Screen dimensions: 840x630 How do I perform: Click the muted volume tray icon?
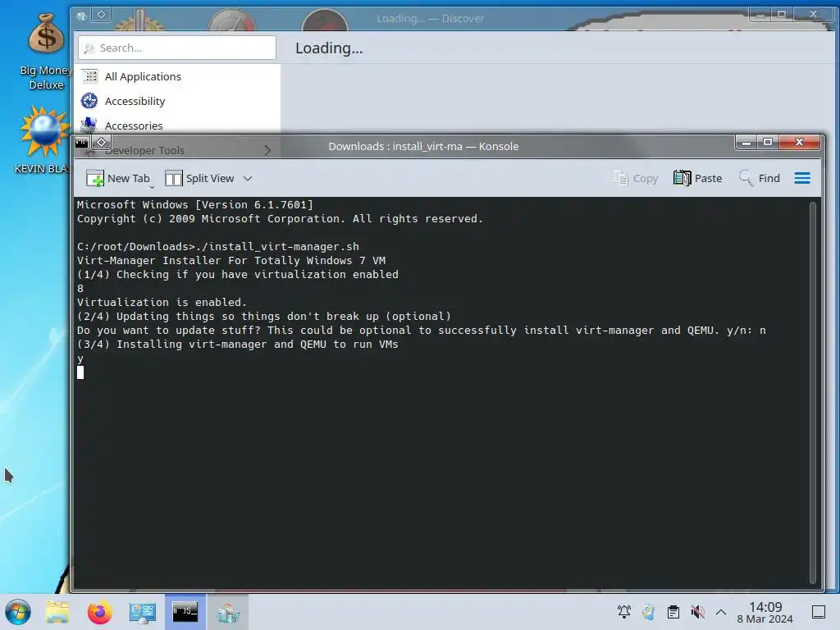697,611
